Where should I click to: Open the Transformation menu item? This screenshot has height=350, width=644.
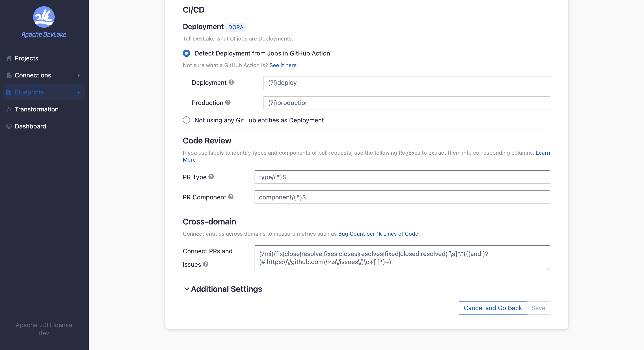tap(37, 109)
